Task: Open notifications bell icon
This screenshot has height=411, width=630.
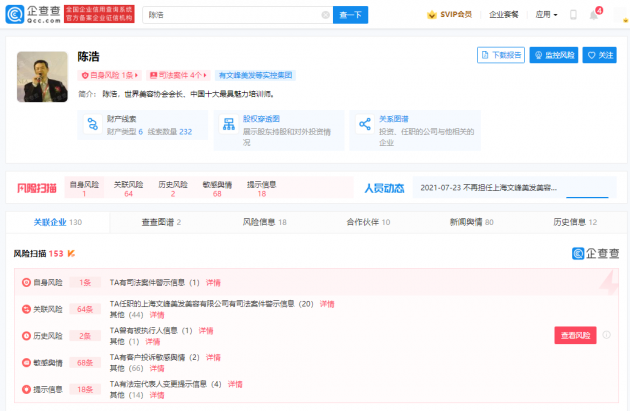Action: (x=594, y=15)
